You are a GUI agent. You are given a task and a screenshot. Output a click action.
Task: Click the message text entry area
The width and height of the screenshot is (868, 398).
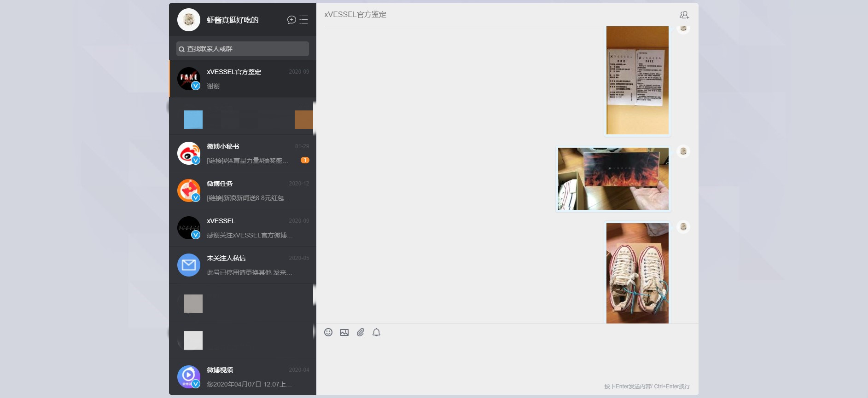tap(507, 361)
